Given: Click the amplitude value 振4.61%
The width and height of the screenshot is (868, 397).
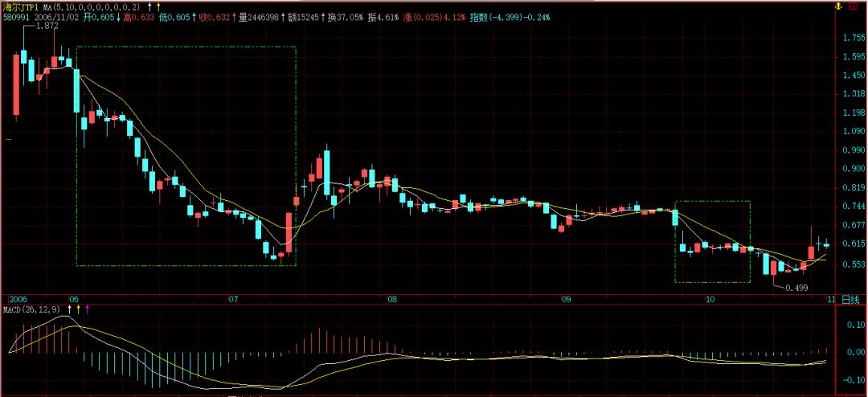Looking at the screenshot, I should [383, 18].
